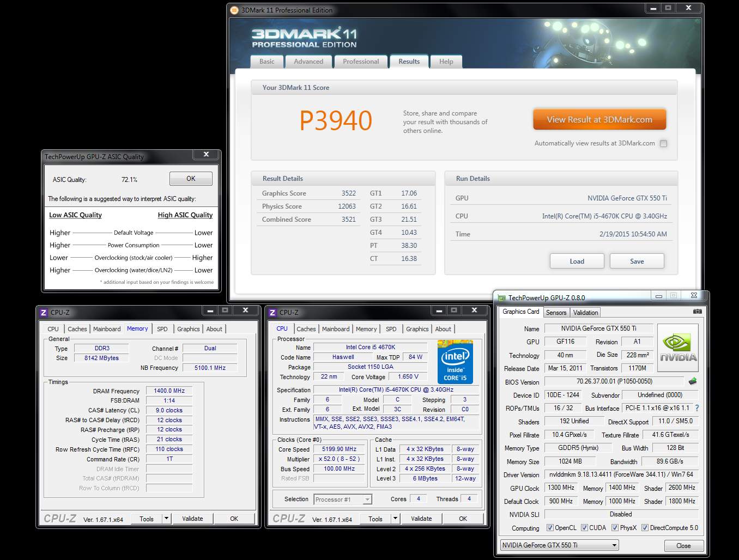Open the GPU selection dropdown in GPU-Z

[x=559, y=545]
